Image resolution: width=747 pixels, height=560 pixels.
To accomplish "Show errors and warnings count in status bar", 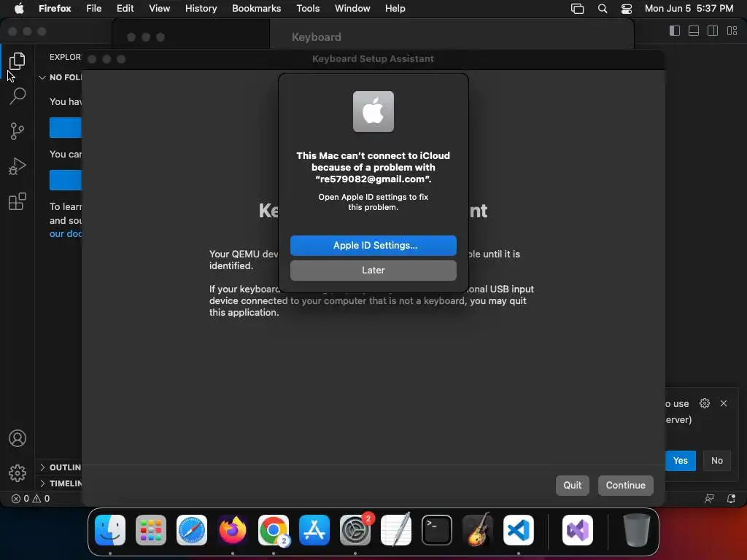I will click(x=31, y=499).
